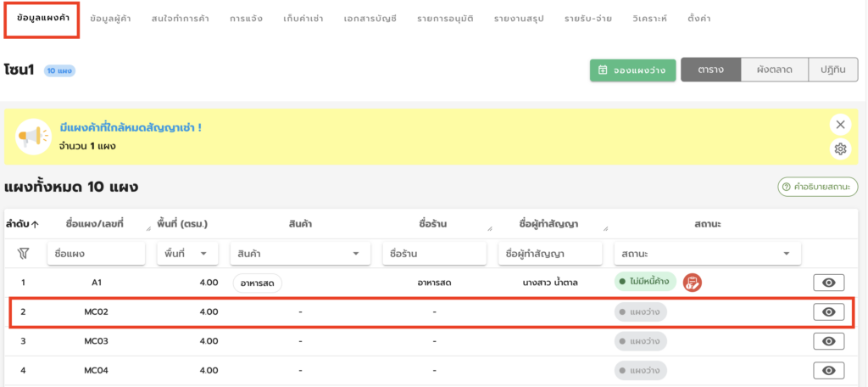
Task: View details of stall MC03 eye icon
Action: coord(829,341)
